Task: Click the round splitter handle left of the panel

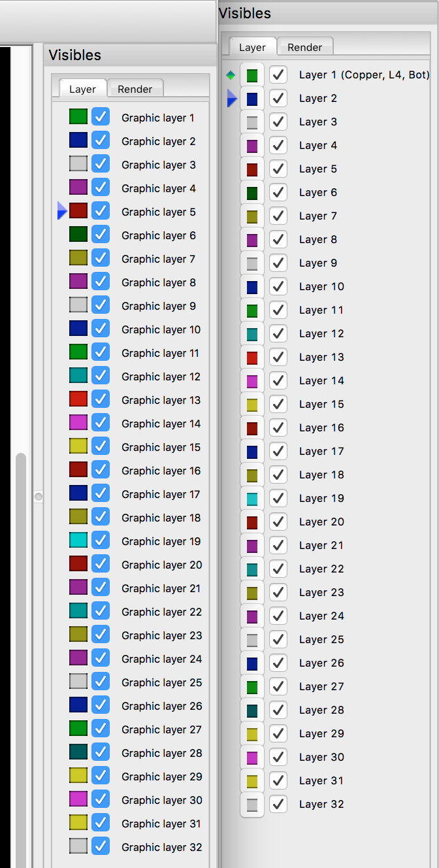Action: point(39,497)
